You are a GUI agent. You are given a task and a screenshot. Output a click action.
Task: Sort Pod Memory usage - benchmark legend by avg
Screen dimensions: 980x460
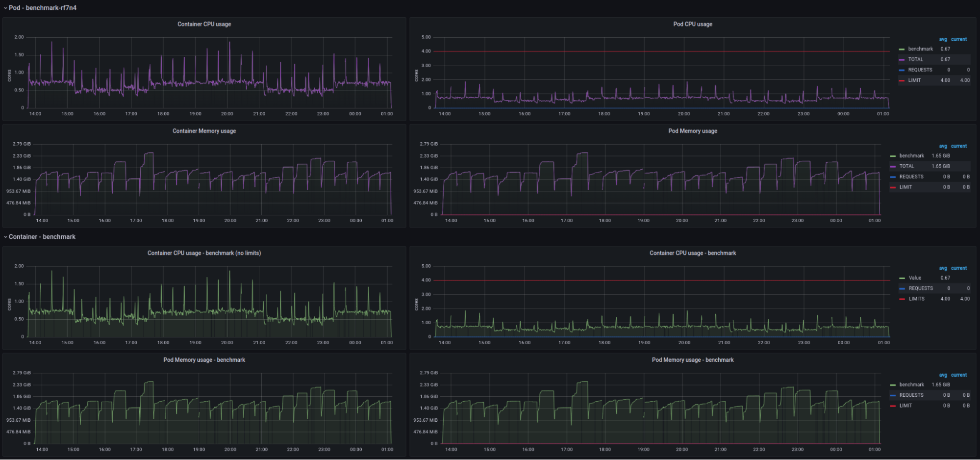click(x=943, y=375)
